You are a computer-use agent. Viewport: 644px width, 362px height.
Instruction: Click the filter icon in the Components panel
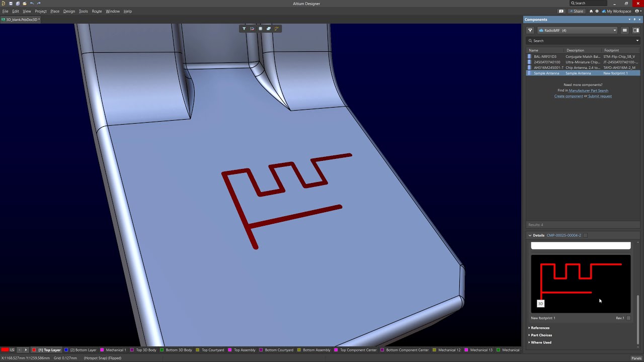(x=530, y=30)
